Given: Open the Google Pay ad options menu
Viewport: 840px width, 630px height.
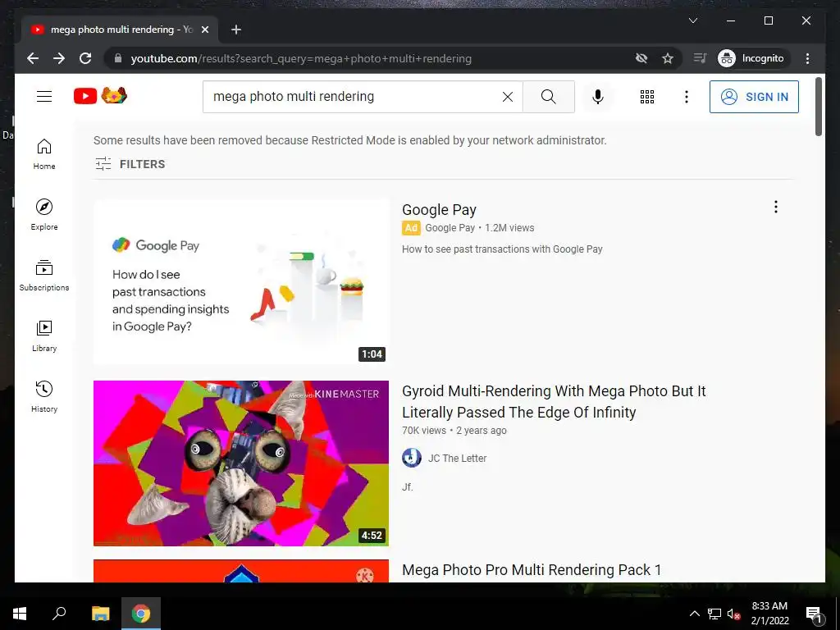Looking at the screenshot, I should [x=776, y=207].
